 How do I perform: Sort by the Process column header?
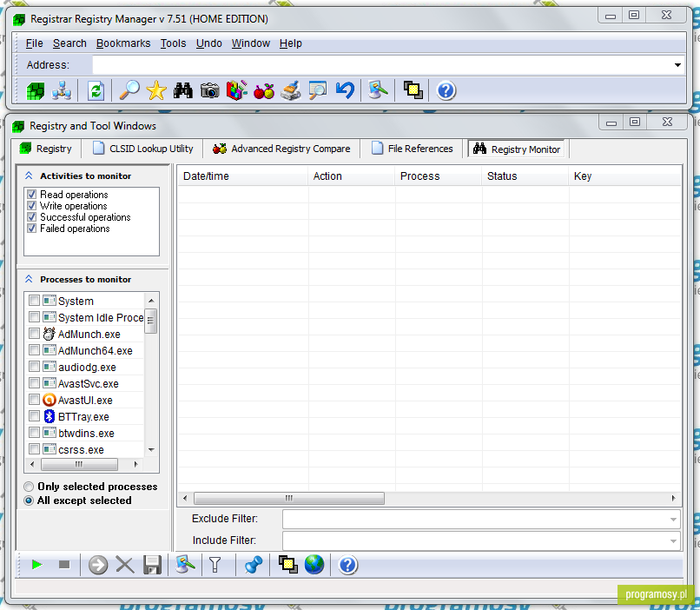click(x=439, y=176)
